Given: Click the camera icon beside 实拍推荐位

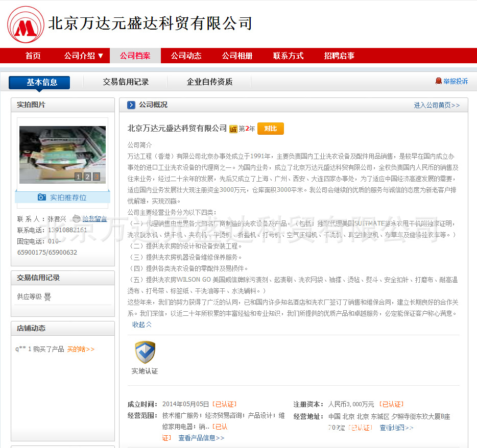Looking at the screenshot, I should coord(42,197).
